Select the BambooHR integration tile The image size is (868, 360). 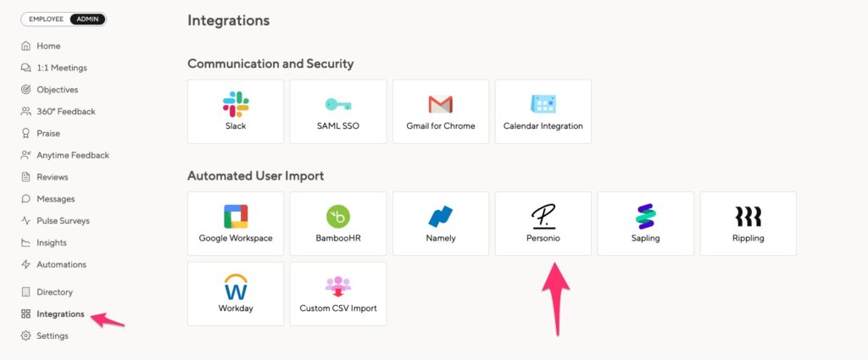click(338, 224)
